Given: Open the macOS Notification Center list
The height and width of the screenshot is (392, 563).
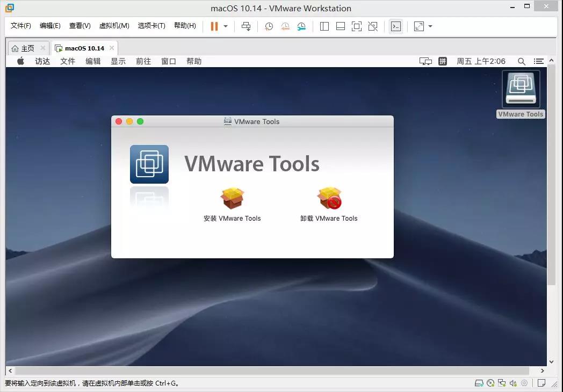Looking at the screenshot, I should point(538,61).
